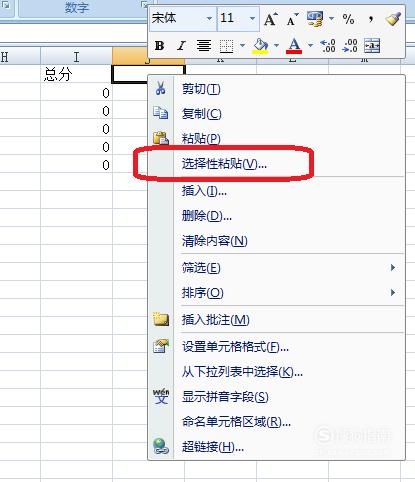Expand the font color dropdown arrow
Image resolution: width=415 pixels, height=482 pixels.
point(310,45)
